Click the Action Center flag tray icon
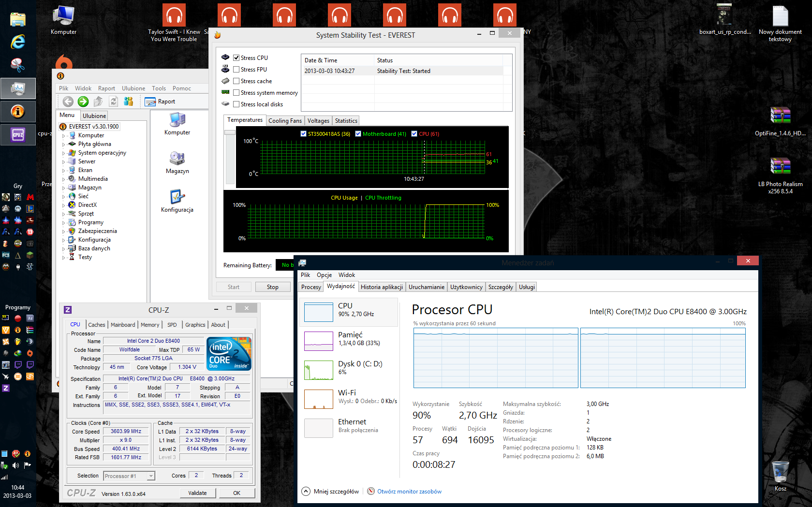Viewport: 812px width, 507px height. tap(28, 465)
